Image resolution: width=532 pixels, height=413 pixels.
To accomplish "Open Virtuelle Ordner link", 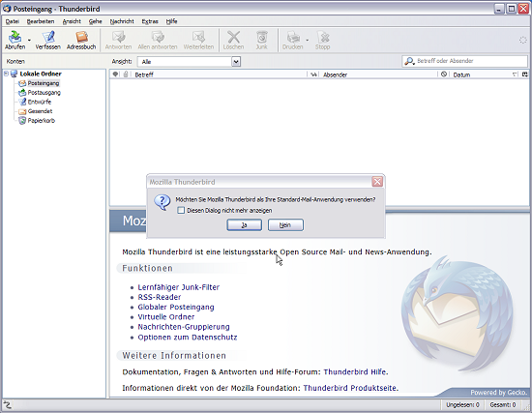I will 166,317.
